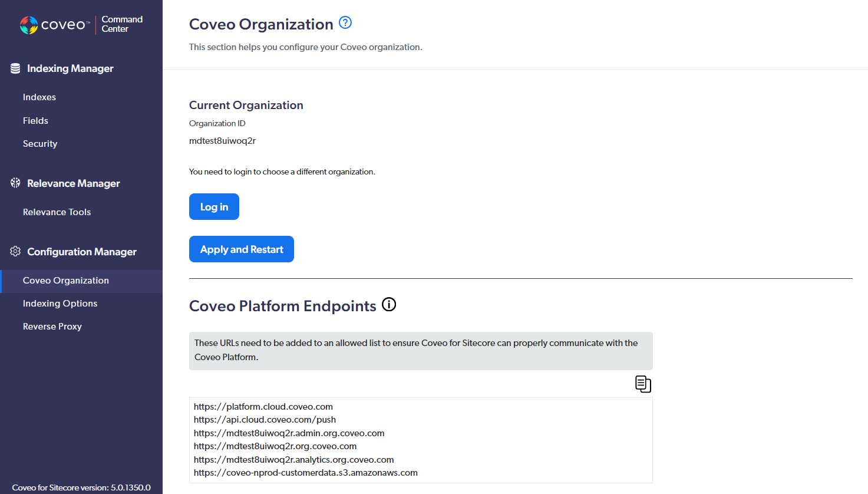
Task: Open Indexing Options
Action: click(60, 304)
